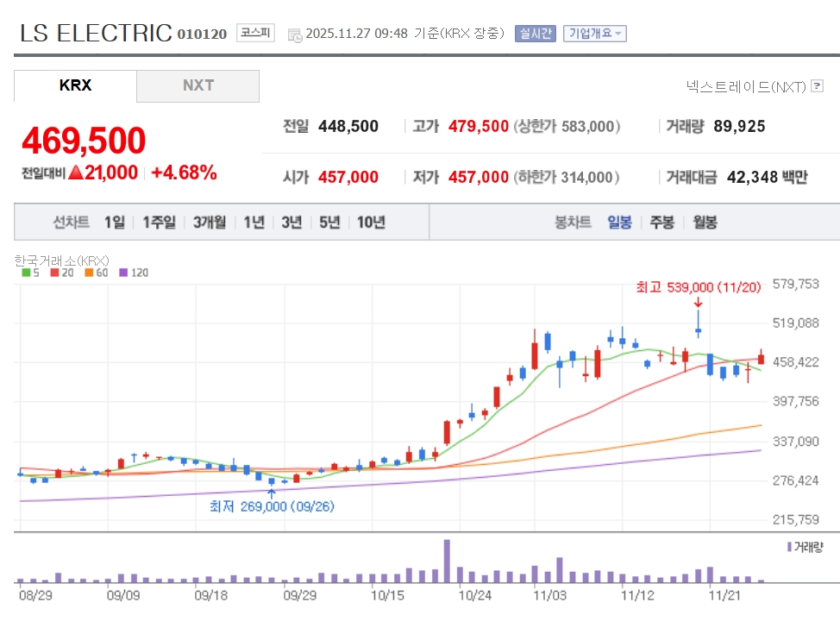The height and width of the screenshot is (621, 840).
Task: Click the 10/24 date axis label
Action: pyautogui.click(x=474, y=595)
